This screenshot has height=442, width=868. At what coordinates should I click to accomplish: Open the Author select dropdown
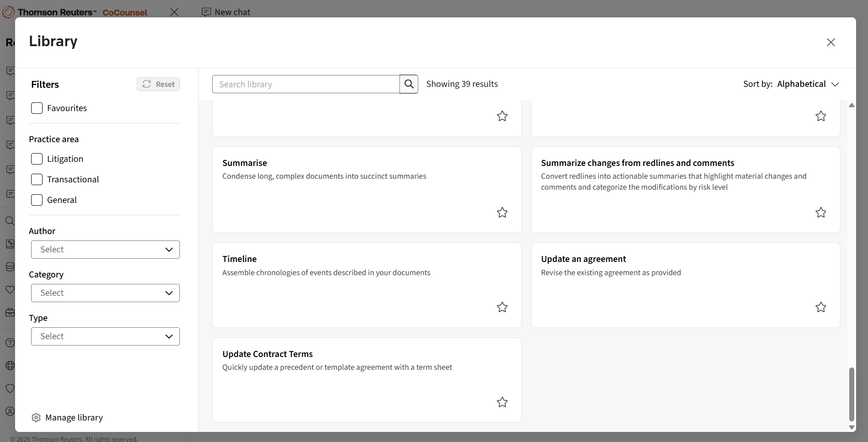tap(105, 250)
